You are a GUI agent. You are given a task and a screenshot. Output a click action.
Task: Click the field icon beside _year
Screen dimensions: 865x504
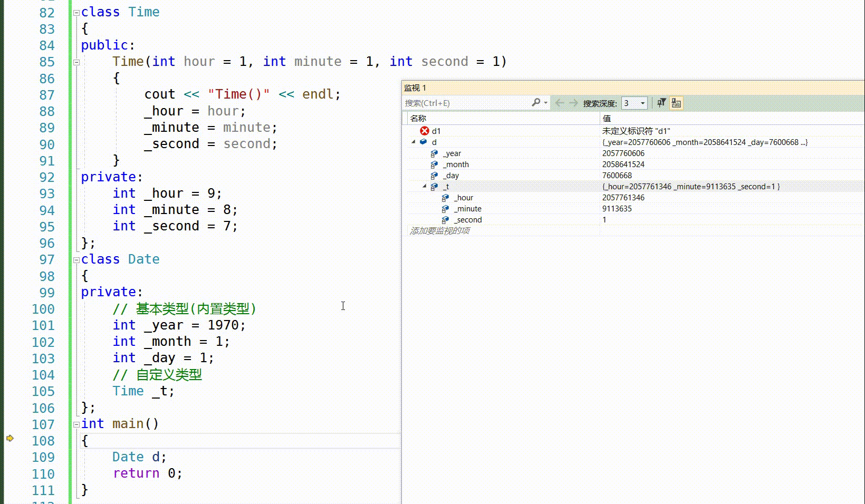434,153
